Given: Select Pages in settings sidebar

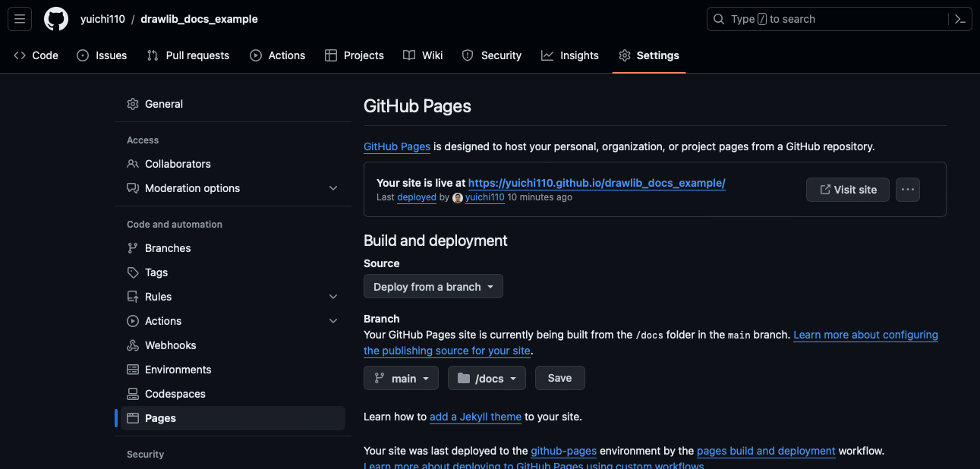Looking at the screenshot, I should click(233, 418).
